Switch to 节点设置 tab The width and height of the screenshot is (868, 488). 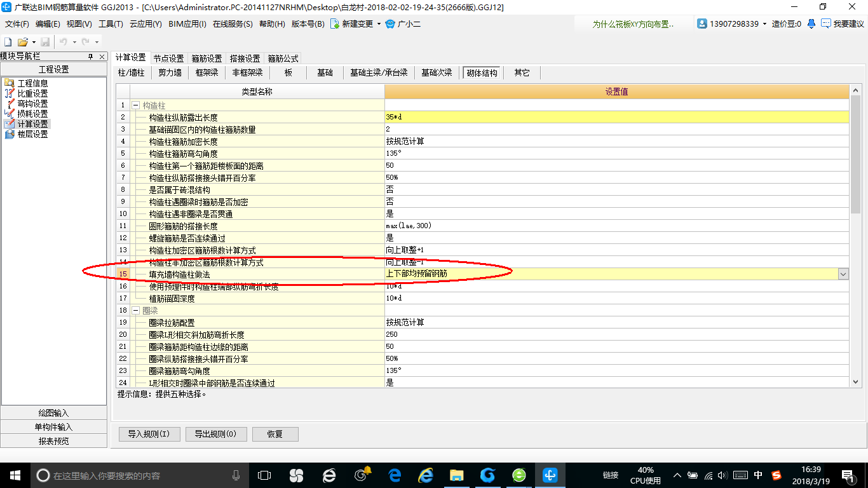click(169, 58)
